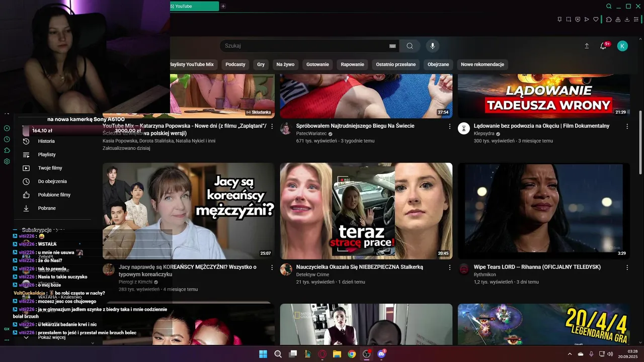Open File Explorer from taskbar
Image resolution: width=644 pixels, height=362 pixels.
tap(337, 354)
